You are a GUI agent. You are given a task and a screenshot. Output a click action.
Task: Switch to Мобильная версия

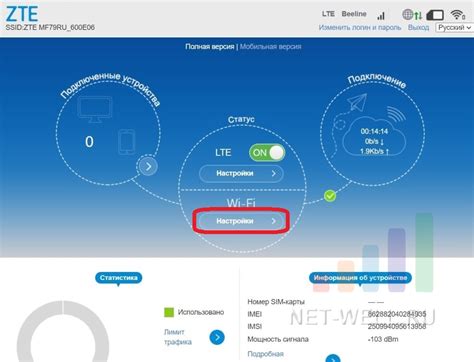tap(270, 47)
